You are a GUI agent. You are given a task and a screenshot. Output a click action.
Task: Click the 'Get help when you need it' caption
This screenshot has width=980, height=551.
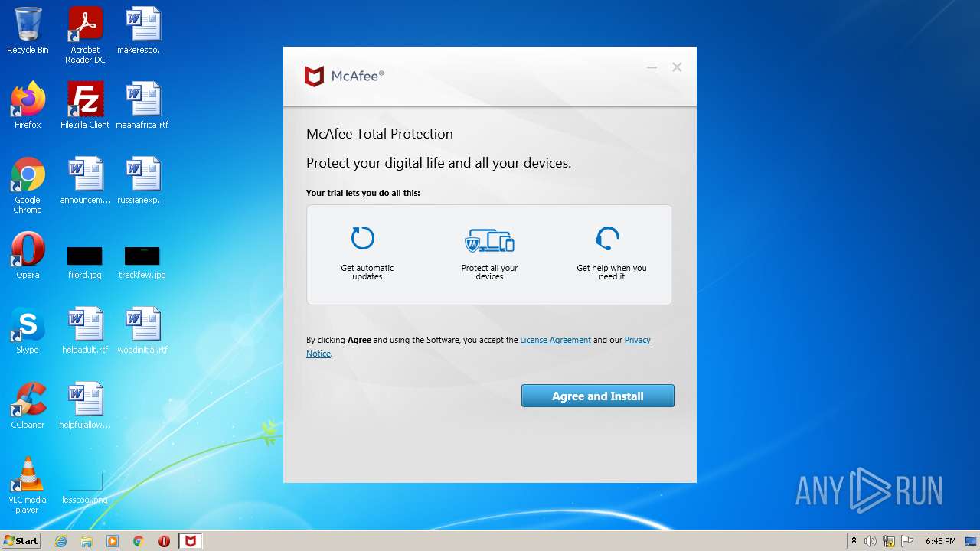[x=612, y=272]
